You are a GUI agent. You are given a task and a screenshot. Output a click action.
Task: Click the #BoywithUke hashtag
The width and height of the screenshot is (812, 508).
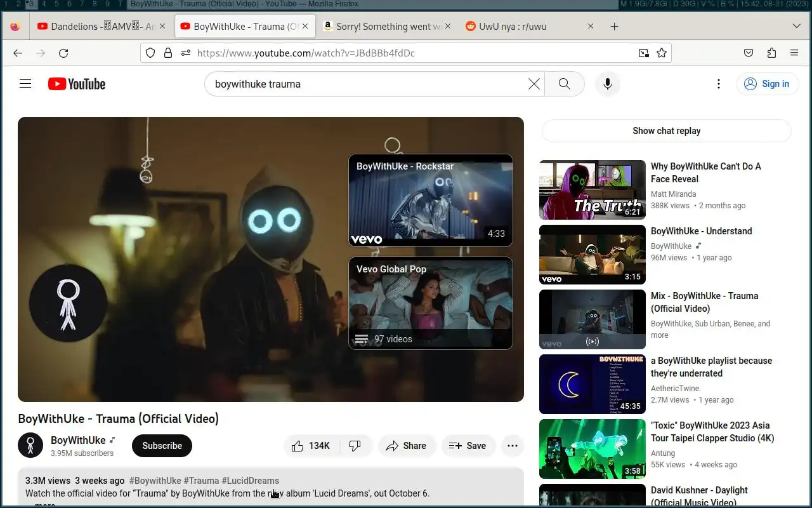point(155,481)
